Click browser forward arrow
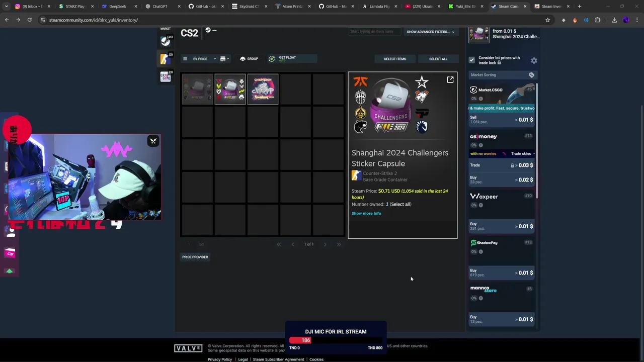This screenshot has width=644, height=362. pos(18,20)
